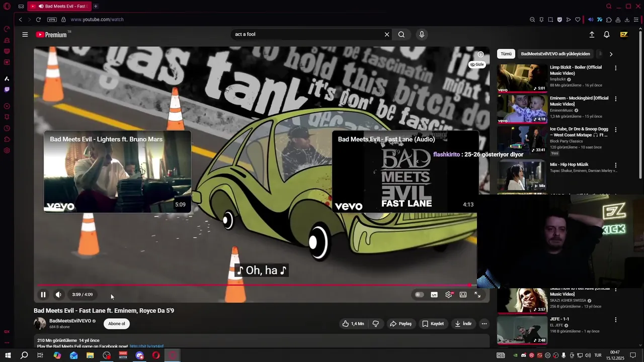This screenshot has height=362, width=644.
Task: Clear the search field text
Action: point(387,35)
